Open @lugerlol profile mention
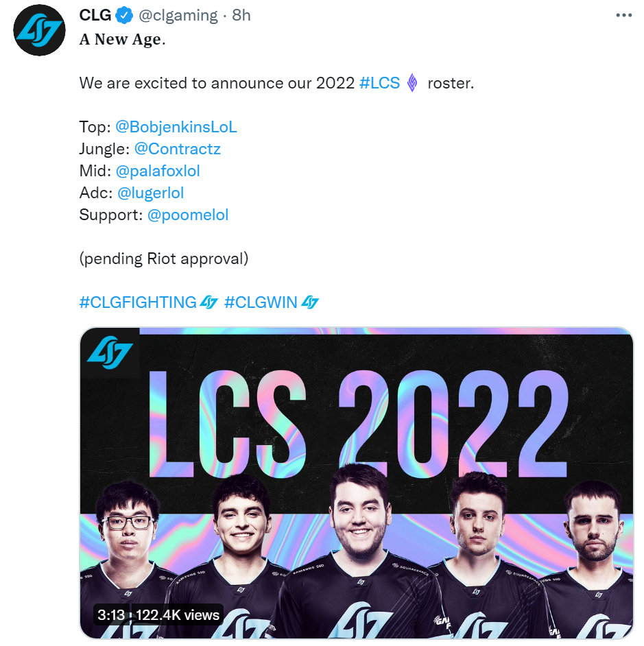644x646 pixels. coord(150,193)
